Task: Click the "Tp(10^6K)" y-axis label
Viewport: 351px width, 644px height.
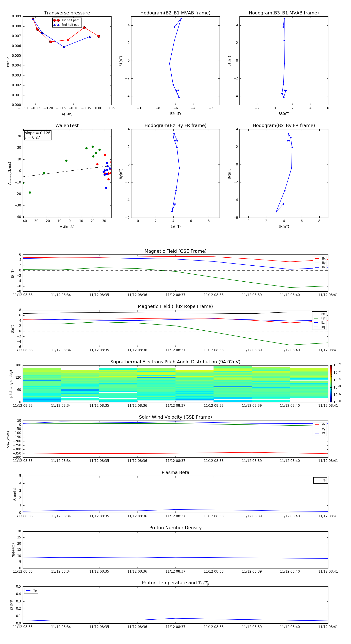Action: point(11,605)
